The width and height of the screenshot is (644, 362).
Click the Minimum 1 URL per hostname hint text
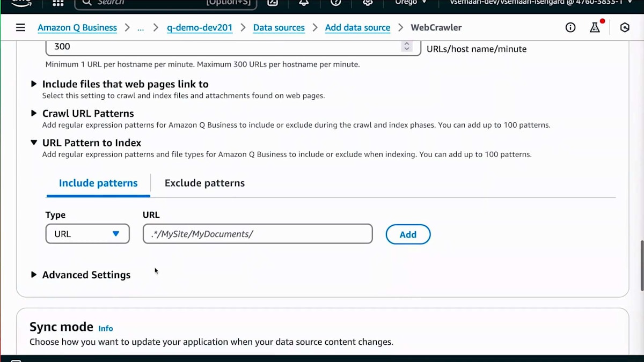click(202, 64)
